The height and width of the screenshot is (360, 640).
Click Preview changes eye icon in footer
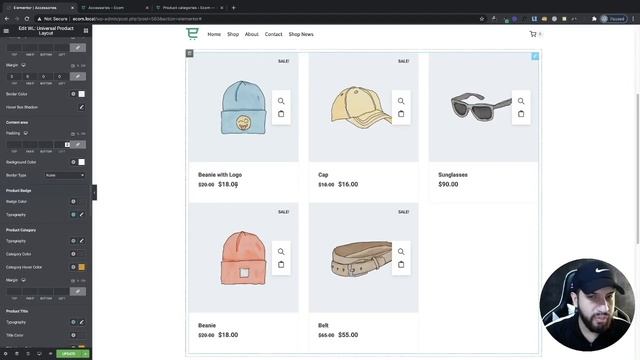pyautogui.click(x=51, y=353)
